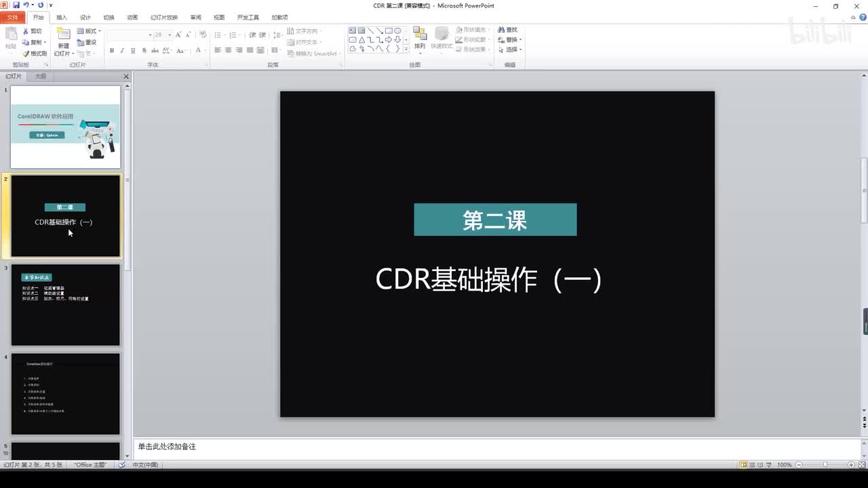Switch to the 切换 (Transitions) ribbon tab
This screenshot has height=488, width=868.
(x=108, y=18)
